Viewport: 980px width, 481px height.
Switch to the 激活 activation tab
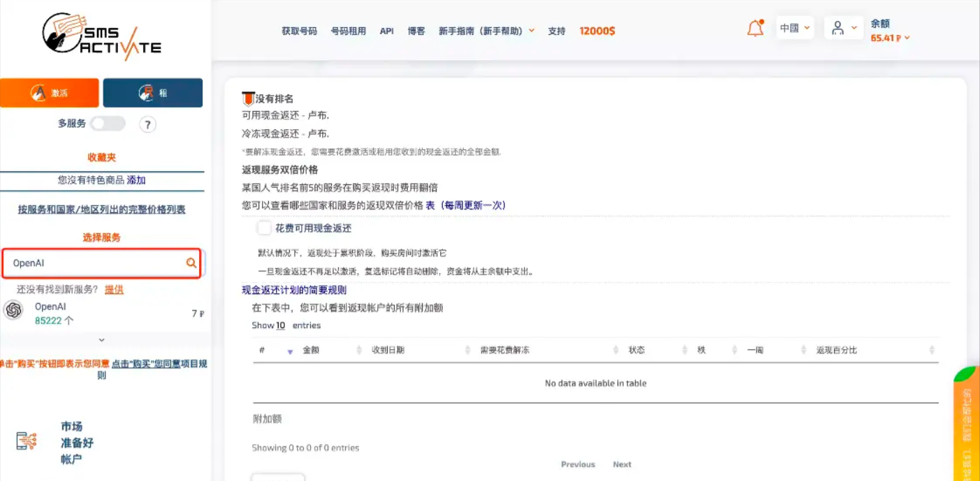point(49,93)
